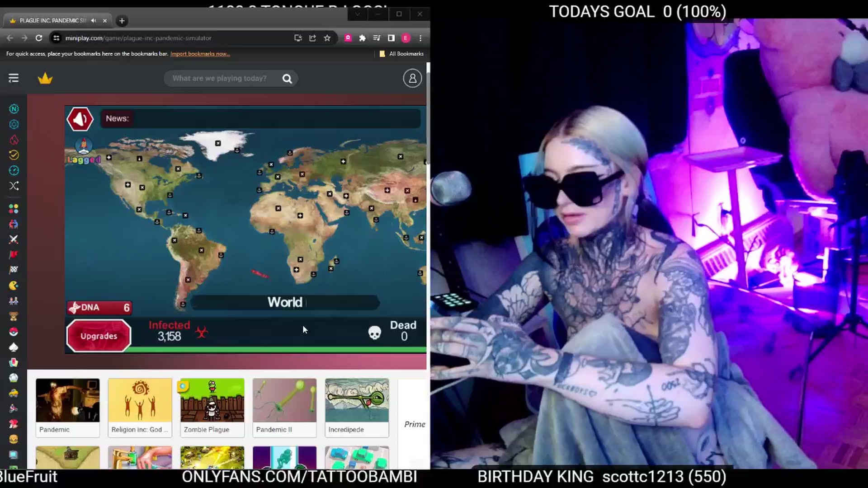This screenshot has height=488, width=868.
Task: Open Chrome three-dot menu
Action: point(420,38)
